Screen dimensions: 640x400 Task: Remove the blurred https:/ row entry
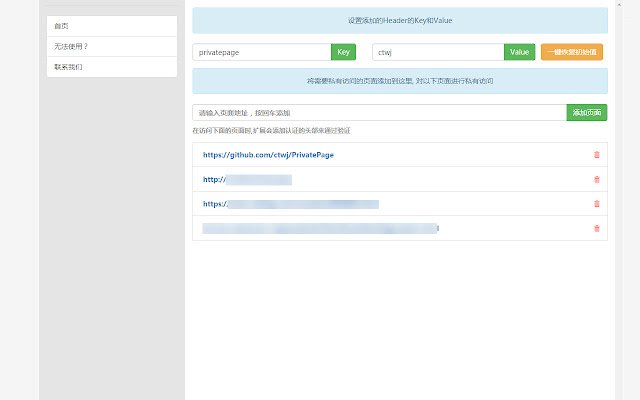coord(597,204)
